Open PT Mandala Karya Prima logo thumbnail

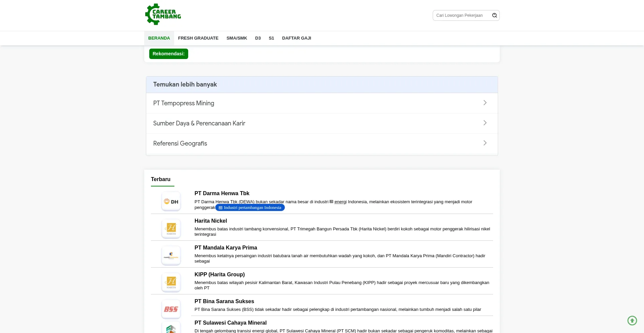171,256
